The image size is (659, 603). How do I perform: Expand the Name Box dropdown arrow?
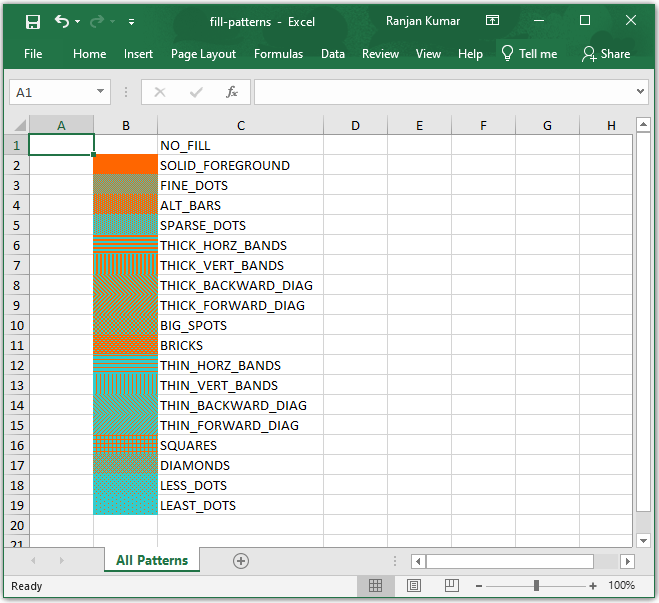[100, 91]
